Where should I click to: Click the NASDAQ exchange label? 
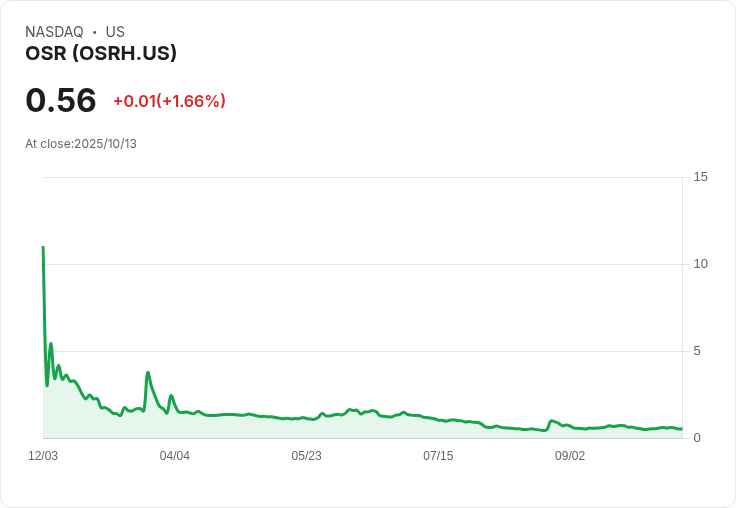(x=54, y=32)
